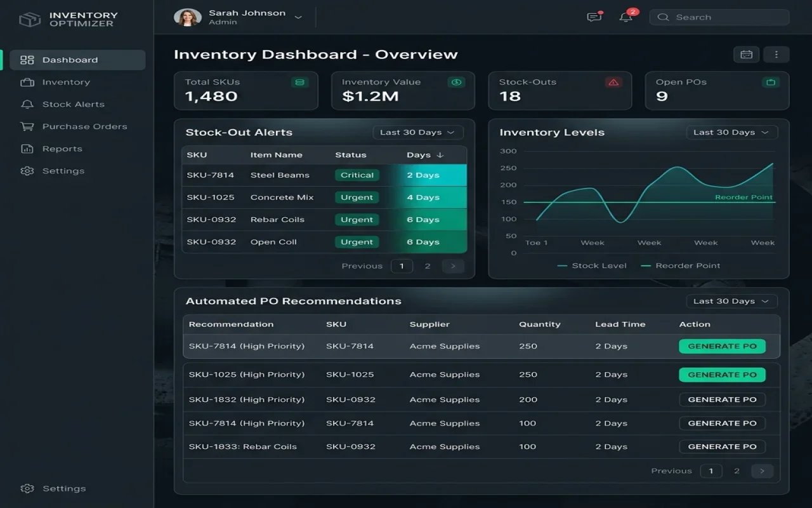Click the Stock Alerts bell icon

click(x=27, y=105)
